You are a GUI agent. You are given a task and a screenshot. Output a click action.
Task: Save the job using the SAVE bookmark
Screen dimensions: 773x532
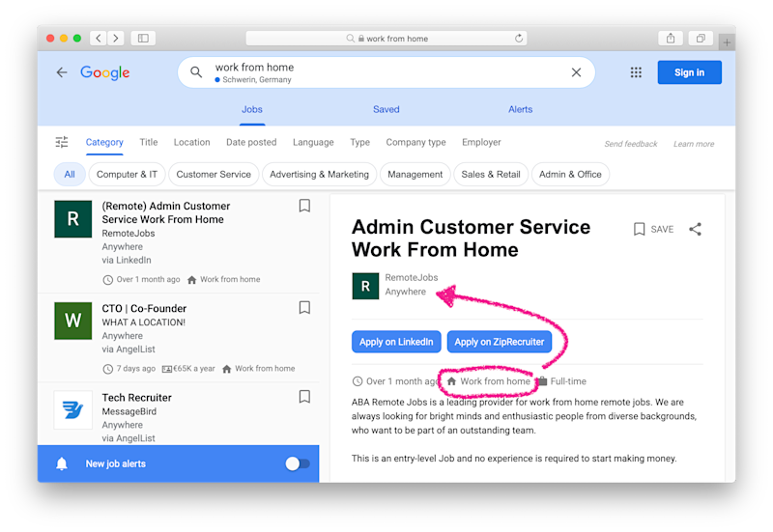point(653,229)
